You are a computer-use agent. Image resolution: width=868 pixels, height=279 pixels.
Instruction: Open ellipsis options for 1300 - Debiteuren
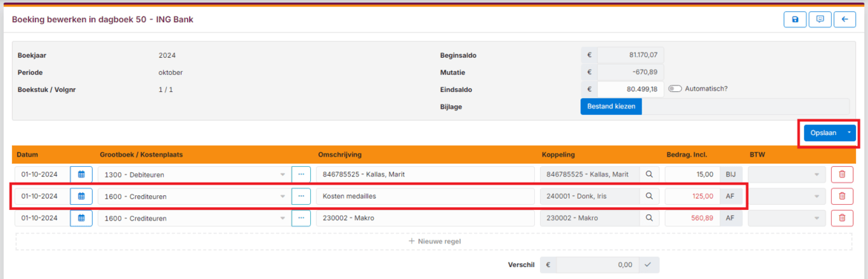pyautogui.click(x=301, y=174)
